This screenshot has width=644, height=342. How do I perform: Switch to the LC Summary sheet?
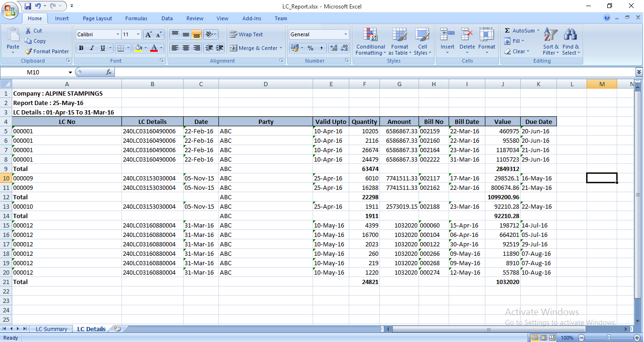51,329
